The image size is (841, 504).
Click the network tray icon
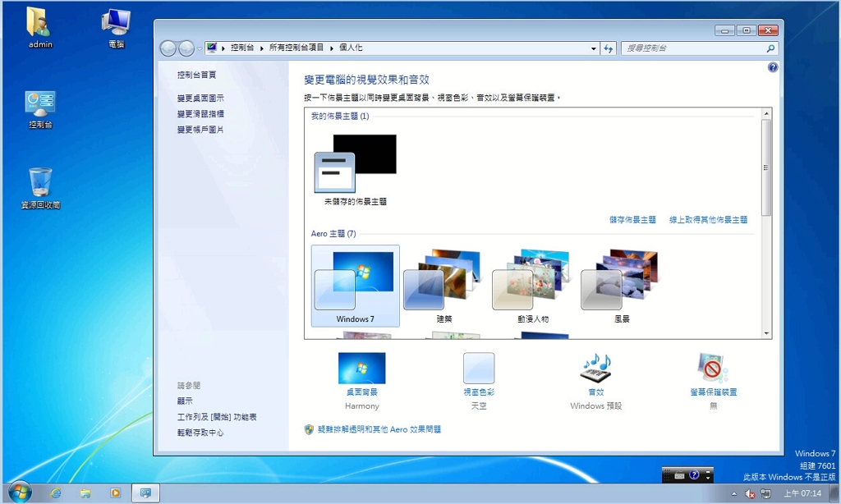point(766,493)
